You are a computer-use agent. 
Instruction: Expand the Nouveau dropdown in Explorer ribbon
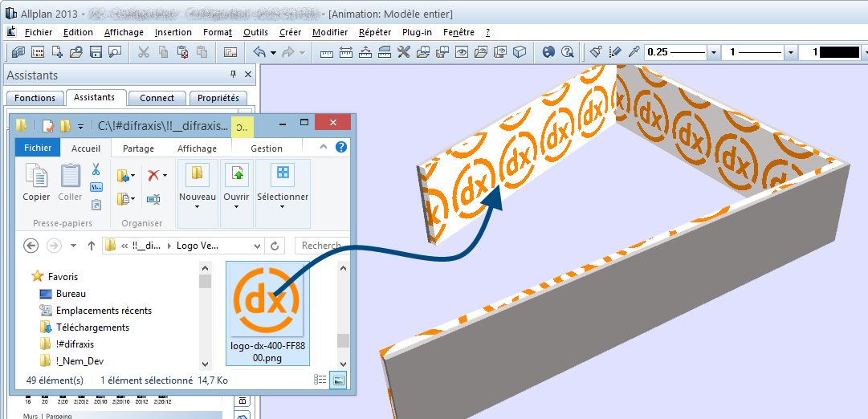click(x=198, y=206)
